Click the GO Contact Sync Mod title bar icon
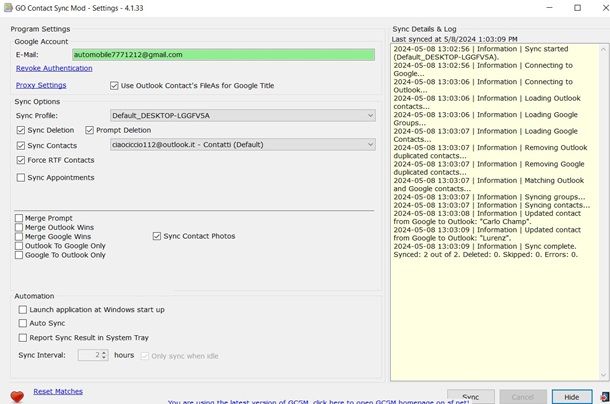 8,8
